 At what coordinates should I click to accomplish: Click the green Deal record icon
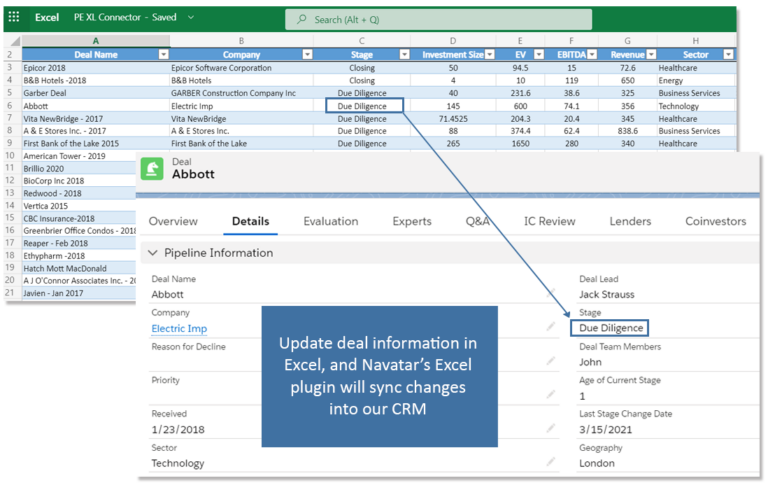click(152, 169)
